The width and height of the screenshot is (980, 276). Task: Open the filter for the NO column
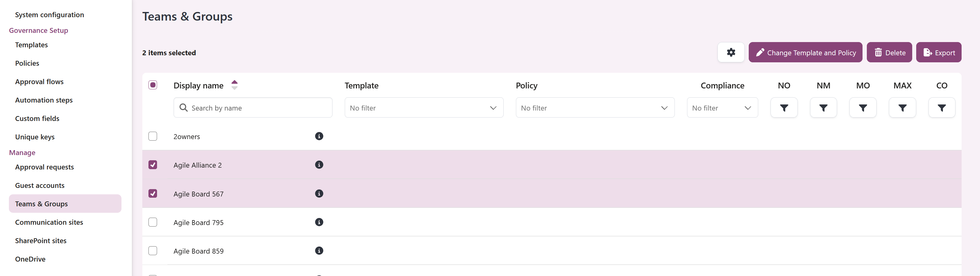(x=784, y=107)
